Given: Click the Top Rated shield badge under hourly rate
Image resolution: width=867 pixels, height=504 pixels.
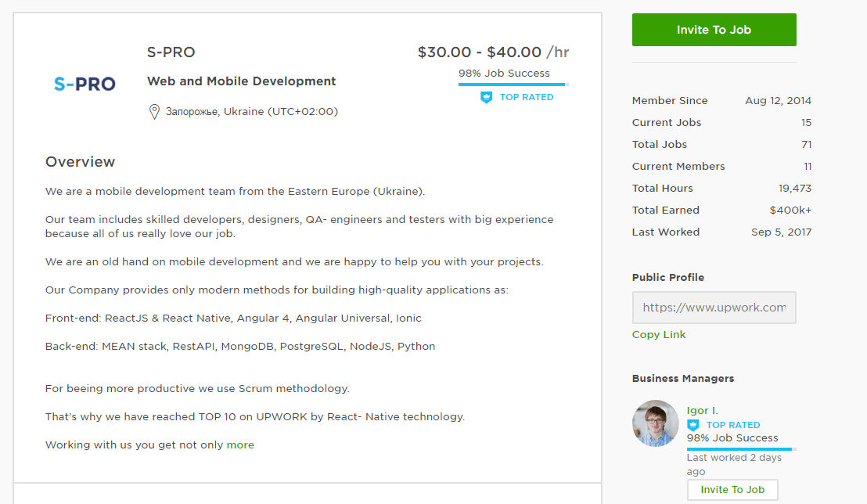Looking at the screenshot, I should click(486, 97).
